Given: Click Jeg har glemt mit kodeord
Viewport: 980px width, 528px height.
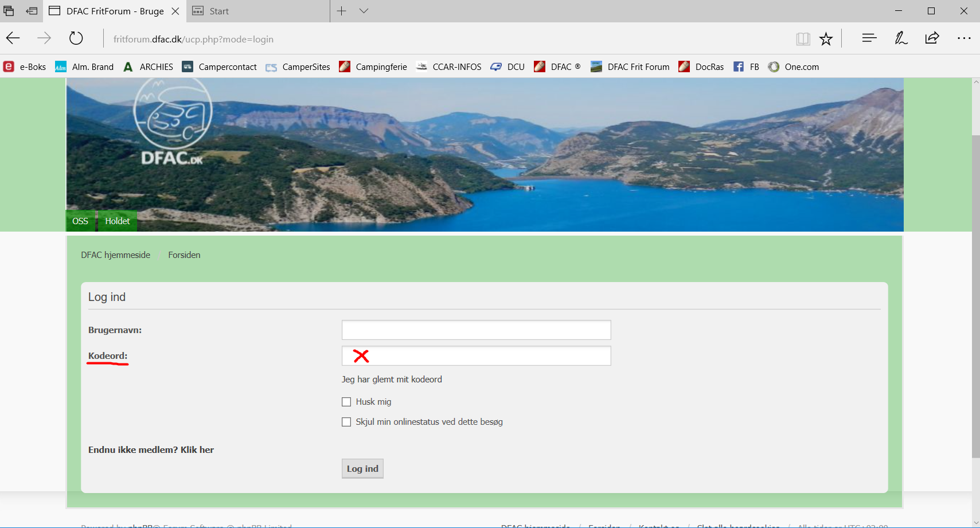Looking at the screenshot, I should pyautogui.click(x=392, y=380).
